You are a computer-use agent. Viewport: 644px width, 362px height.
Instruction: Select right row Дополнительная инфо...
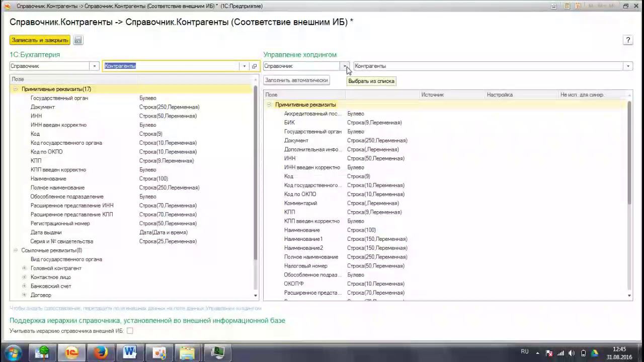445,149
